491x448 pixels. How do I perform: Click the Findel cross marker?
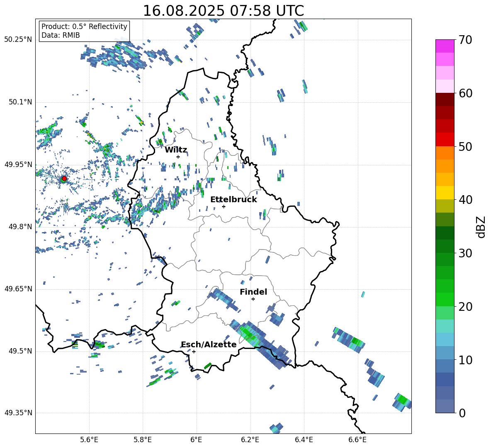point(253,299)
